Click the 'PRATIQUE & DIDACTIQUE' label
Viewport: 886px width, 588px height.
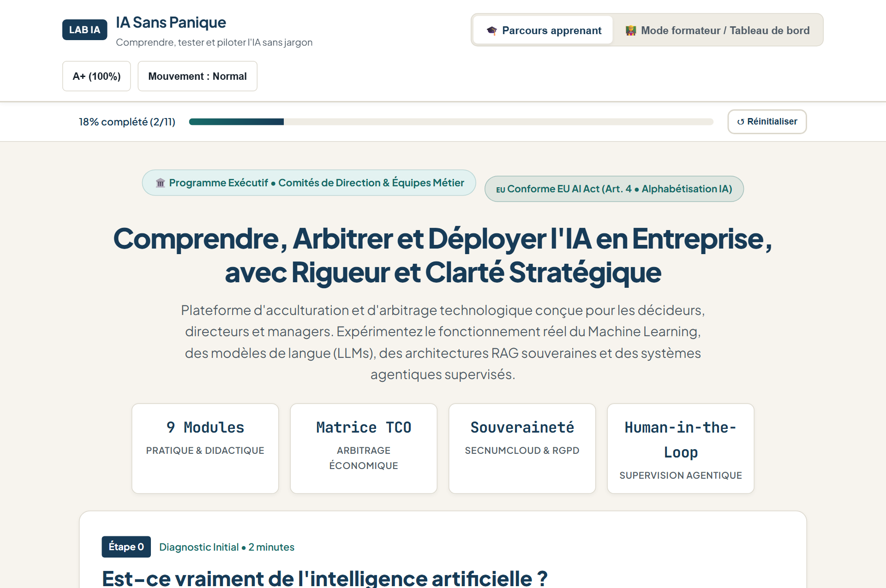pos(205,451)
